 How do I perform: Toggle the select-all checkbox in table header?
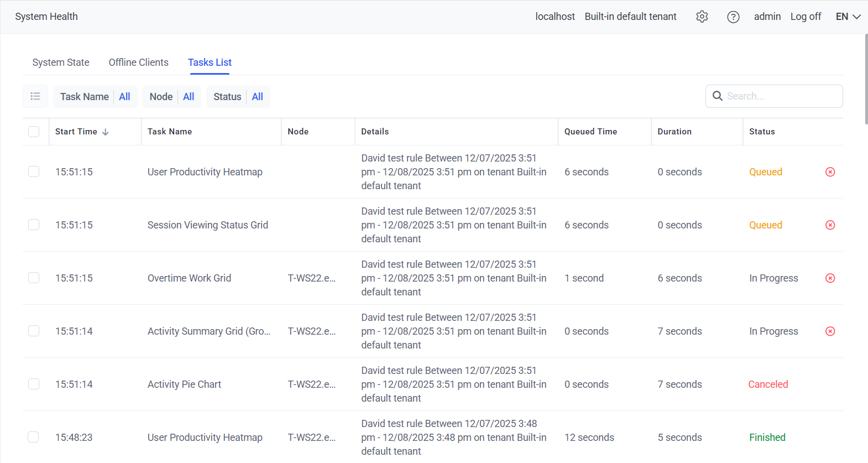coord(34,132)
